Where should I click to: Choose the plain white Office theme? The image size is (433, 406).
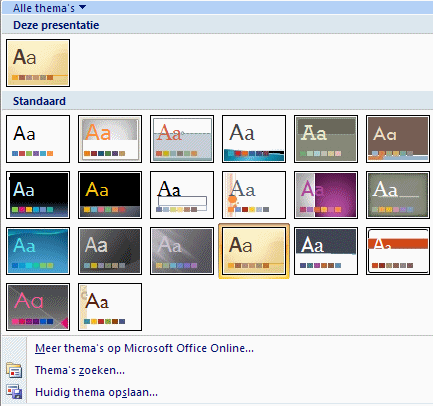point(38,139)
